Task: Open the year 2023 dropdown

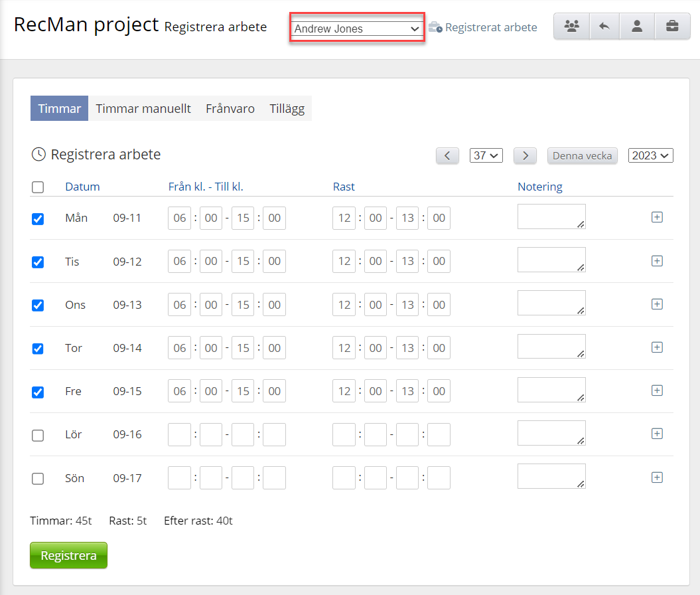Action: (x=650, y=155)
